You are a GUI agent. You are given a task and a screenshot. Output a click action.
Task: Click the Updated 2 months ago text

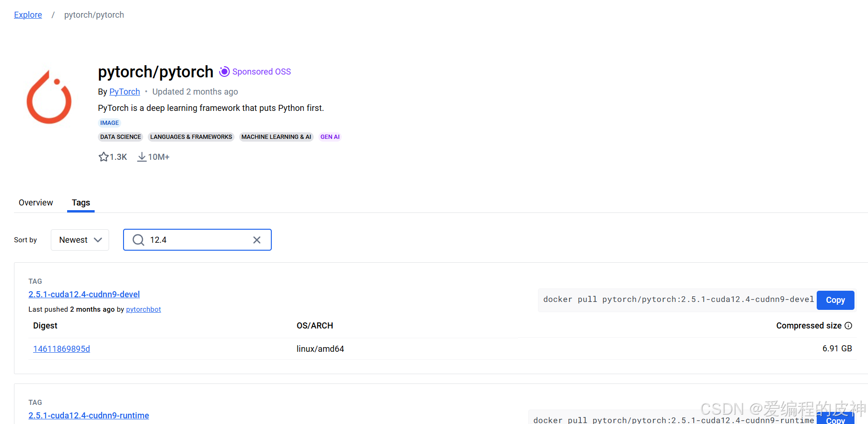point(195,92)
